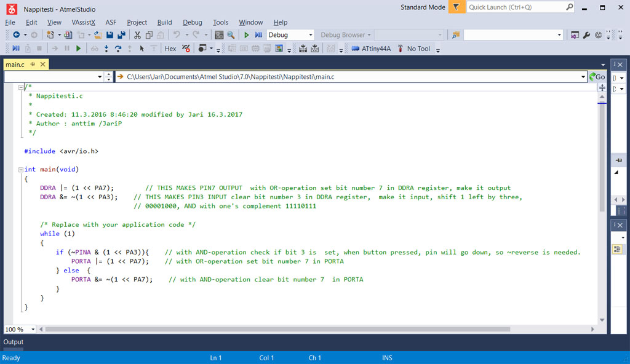
Task: Click the Go button
Action: 597,77
